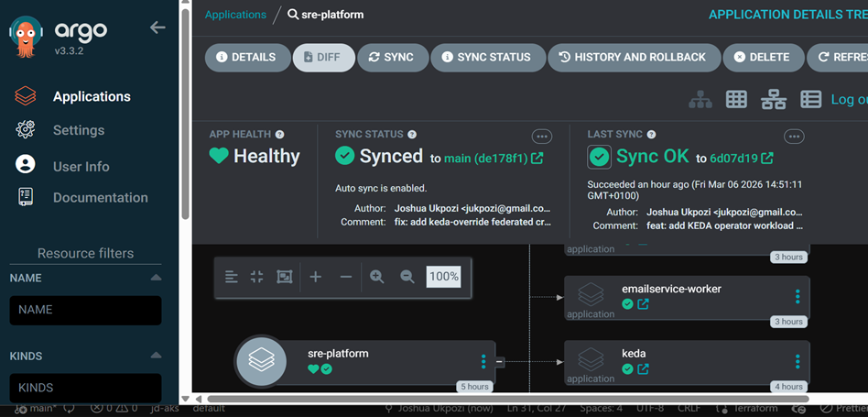Open Sync Status more options ellipsis
This screenshot has height=417, width=868.
click(x=541, y=137)
